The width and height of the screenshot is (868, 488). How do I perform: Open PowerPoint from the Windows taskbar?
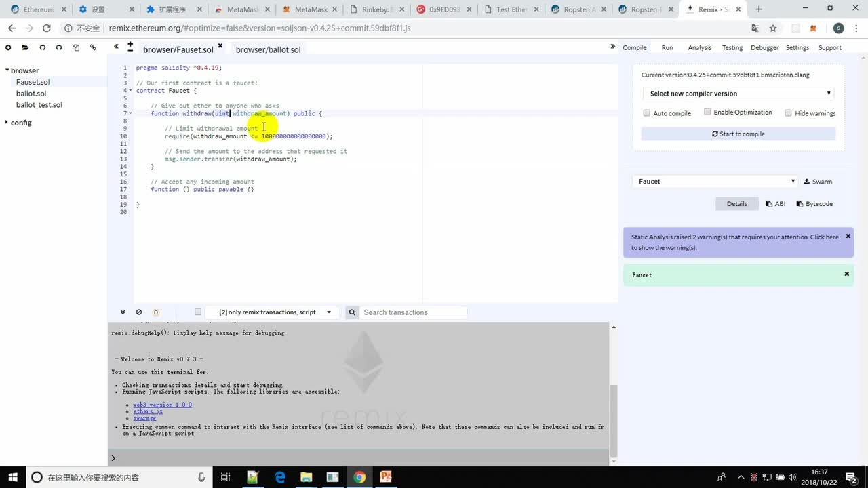coord(386,477)
